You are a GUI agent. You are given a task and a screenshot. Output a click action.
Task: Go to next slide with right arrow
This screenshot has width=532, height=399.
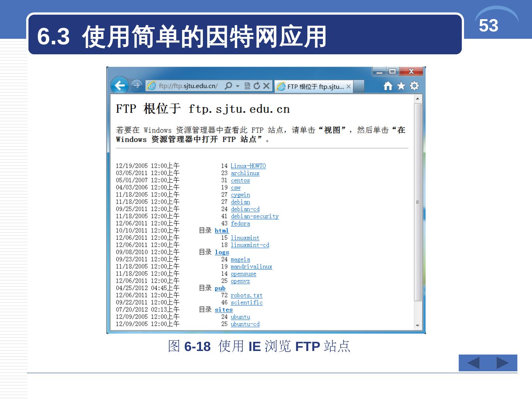[x=502, y=363]
